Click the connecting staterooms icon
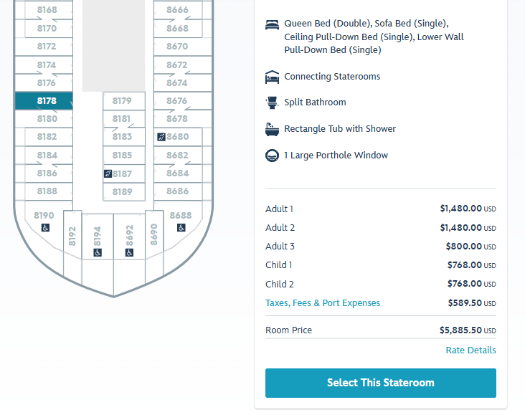The width and height of the screenshot is (525, 420). pos(272,77)
